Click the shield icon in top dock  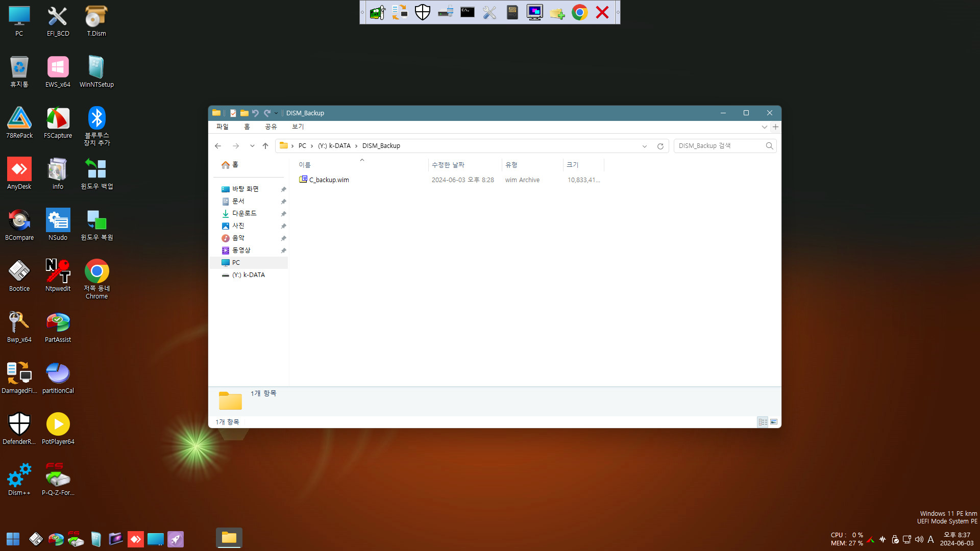(423, 12)
